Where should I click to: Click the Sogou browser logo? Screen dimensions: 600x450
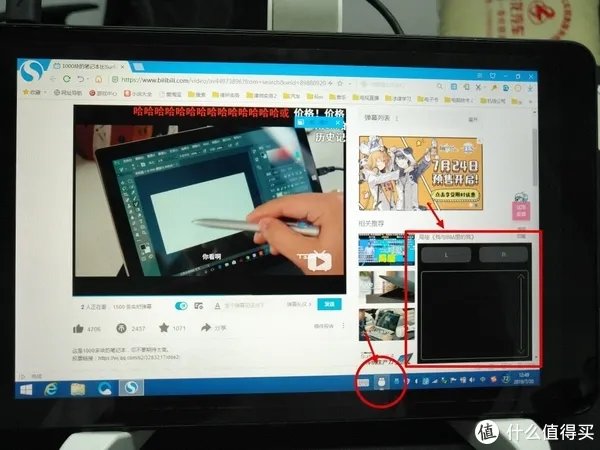(33, 71)
